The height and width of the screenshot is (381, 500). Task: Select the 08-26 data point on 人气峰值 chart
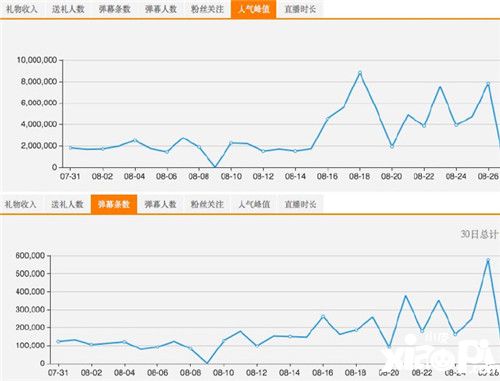pyautogui.click(x=488, y=84)
